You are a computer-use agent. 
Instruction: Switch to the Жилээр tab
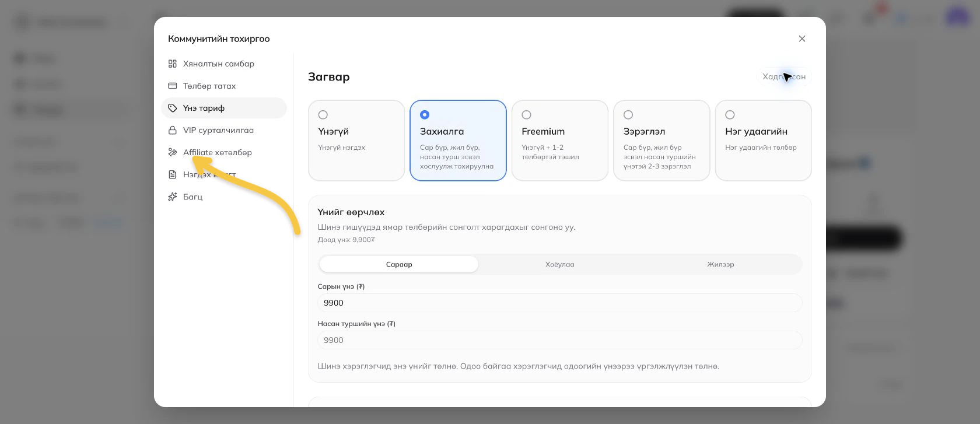coord(721,264)
